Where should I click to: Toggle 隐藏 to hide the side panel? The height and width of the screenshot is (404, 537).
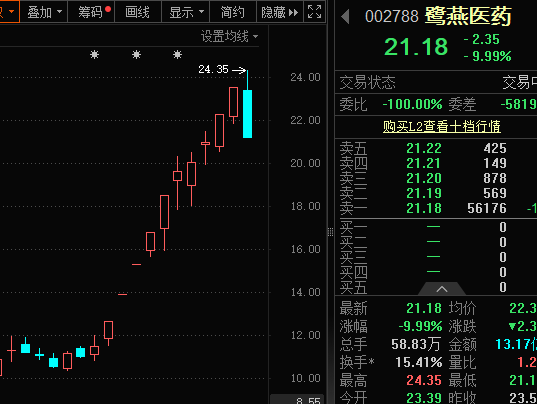click(x=279, y=12)
